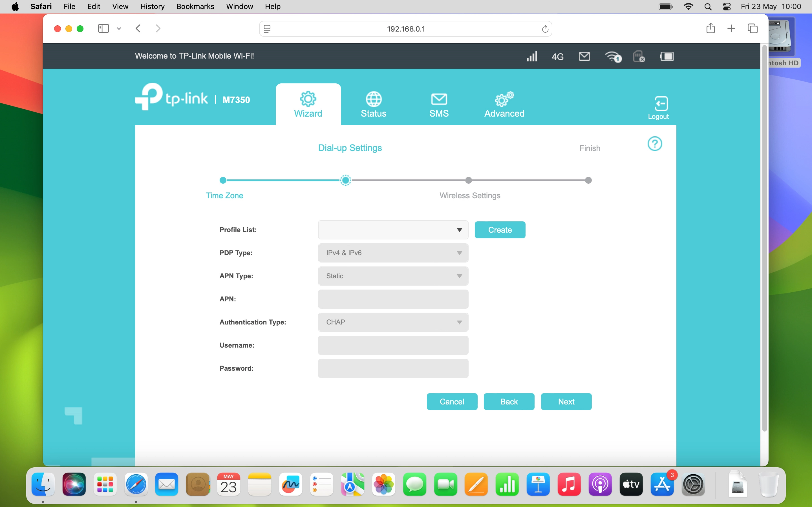Click the Wireless Settings step marker

click(468, 180)
